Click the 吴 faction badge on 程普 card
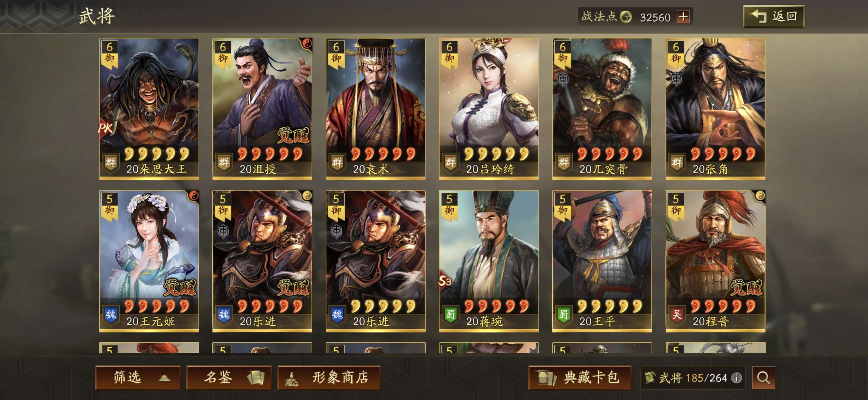Viewport: 868px width, 400px height. tap(677, 314)
